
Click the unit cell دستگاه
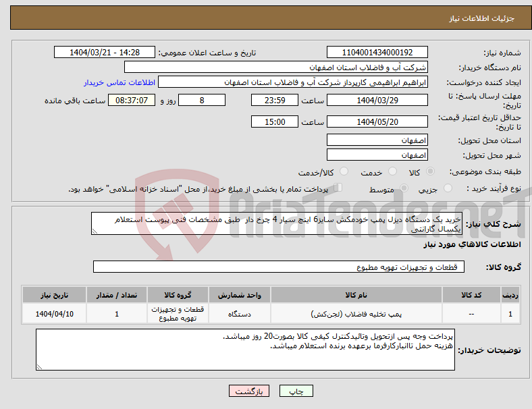click(x=240, y=314)
